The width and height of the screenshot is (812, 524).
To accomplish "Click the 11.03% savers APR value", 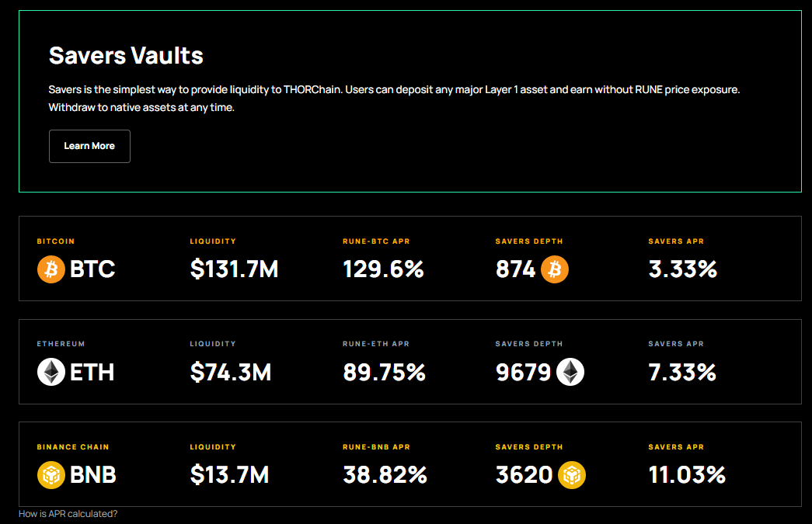I will (687, 475).
